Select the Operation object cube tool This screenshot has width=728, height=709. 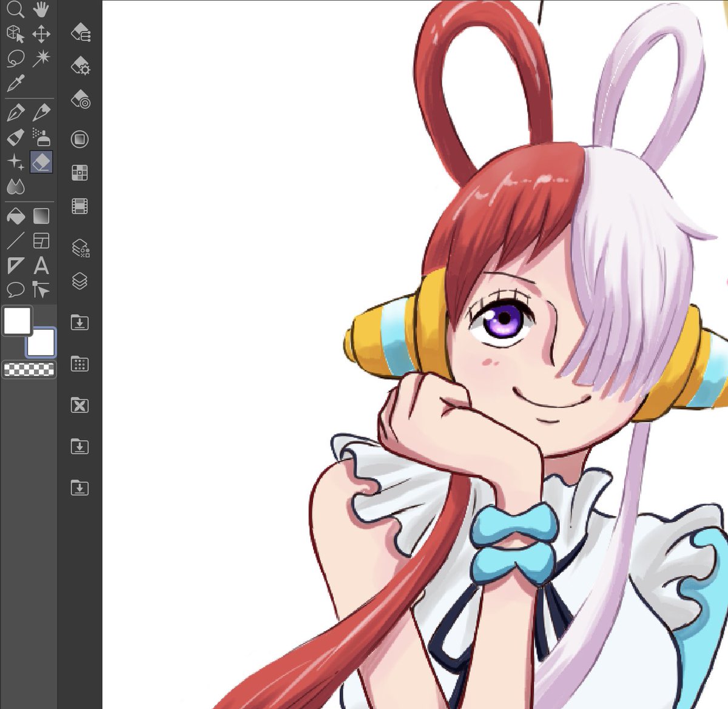click(15, 34)
